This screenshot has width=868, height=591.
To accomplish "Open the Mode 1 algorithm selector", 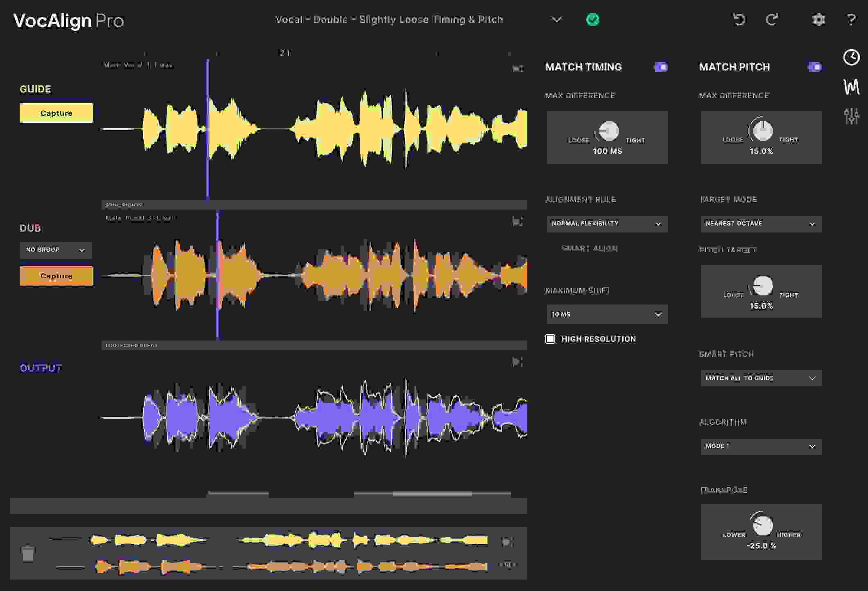I will [761, 446].
